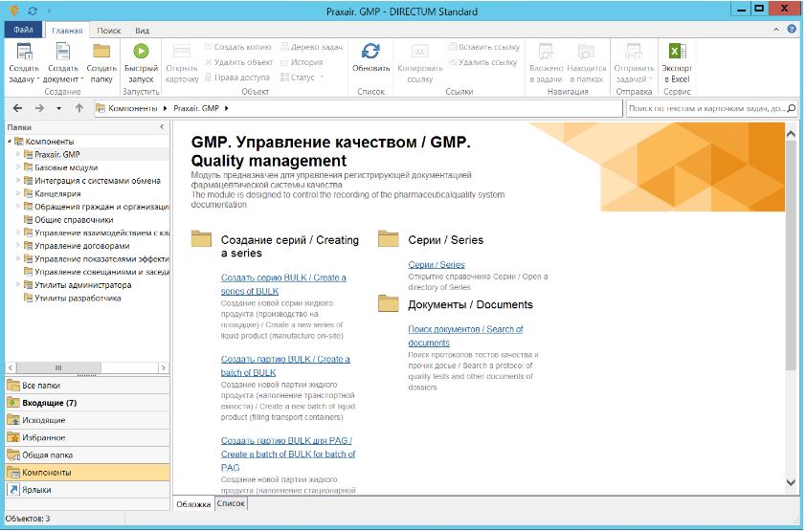Click the История ribbon item

[x=302, y=62]
